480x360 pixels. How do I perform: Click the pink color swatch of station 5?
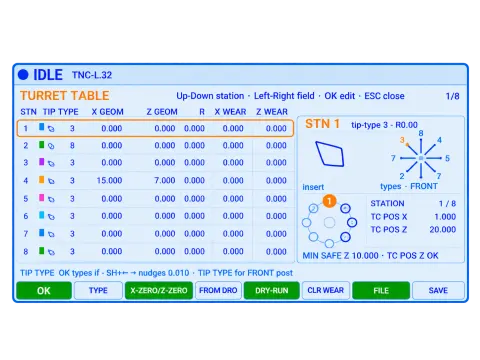coord(42,198)
